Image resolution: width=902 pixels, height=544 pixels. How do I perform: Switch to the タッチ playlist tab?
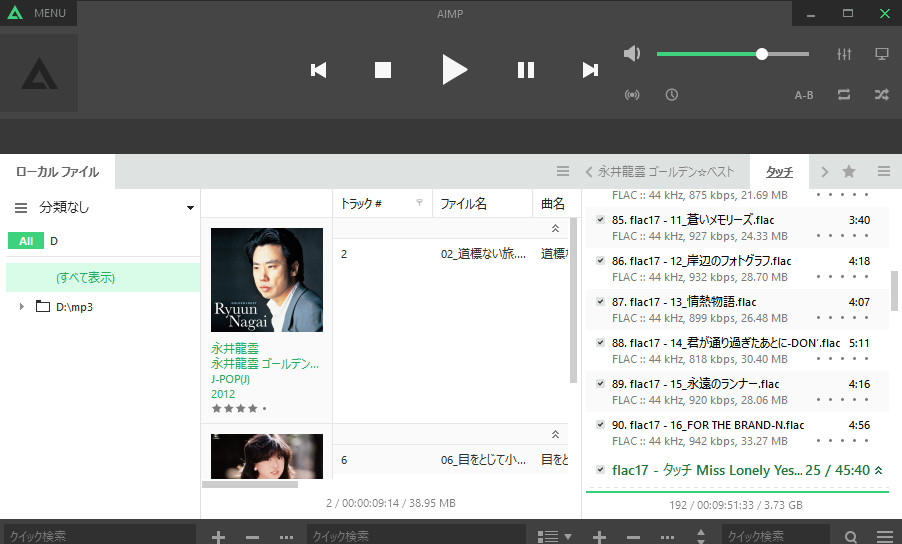tap(779, 172)
